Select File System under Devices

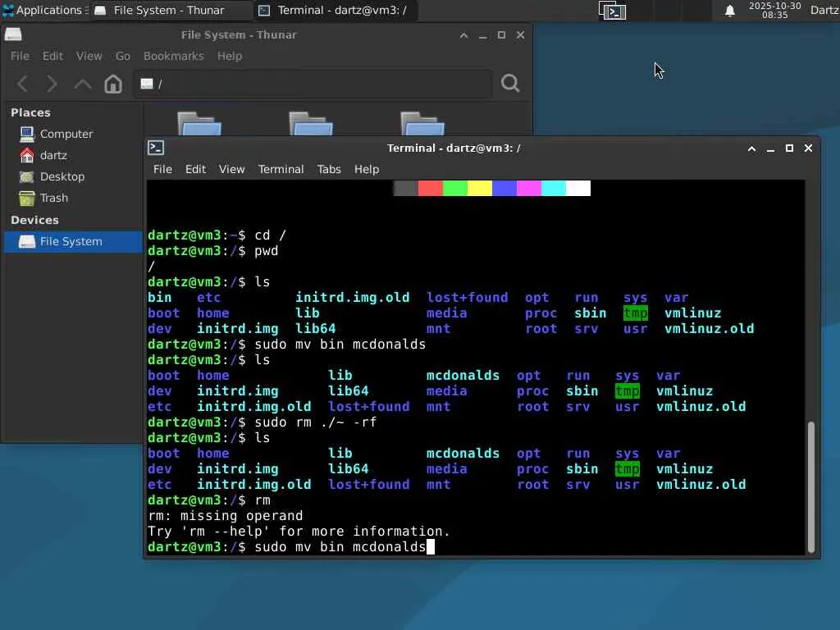(73, 242)
